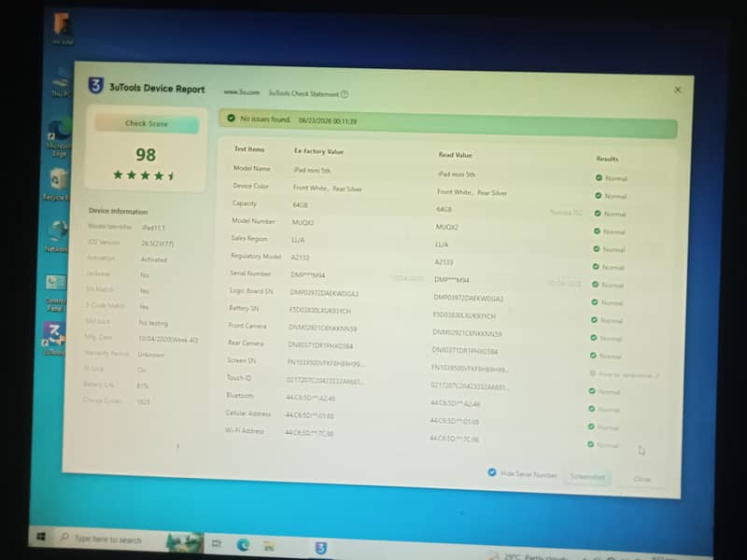Click the Normal status icon for Logic Board SN

click(x=594, y=301)
